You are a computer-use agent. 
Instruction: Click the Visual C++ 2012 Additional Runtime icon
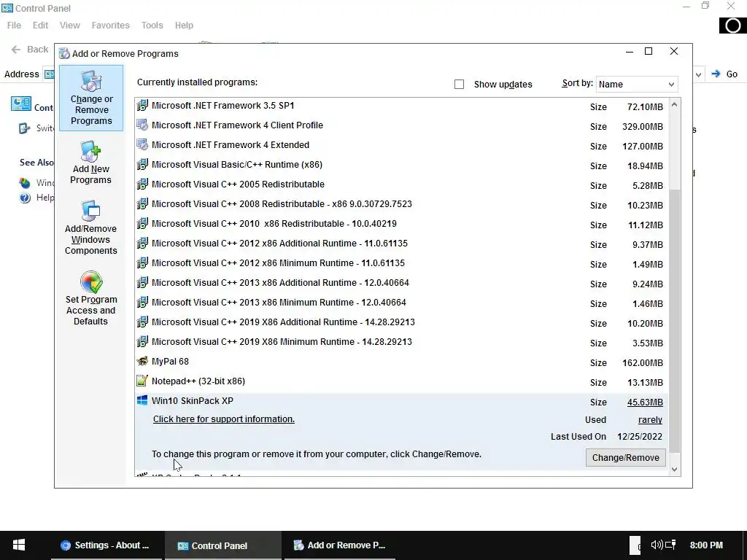pyautogui.click(x=142, y=244)
